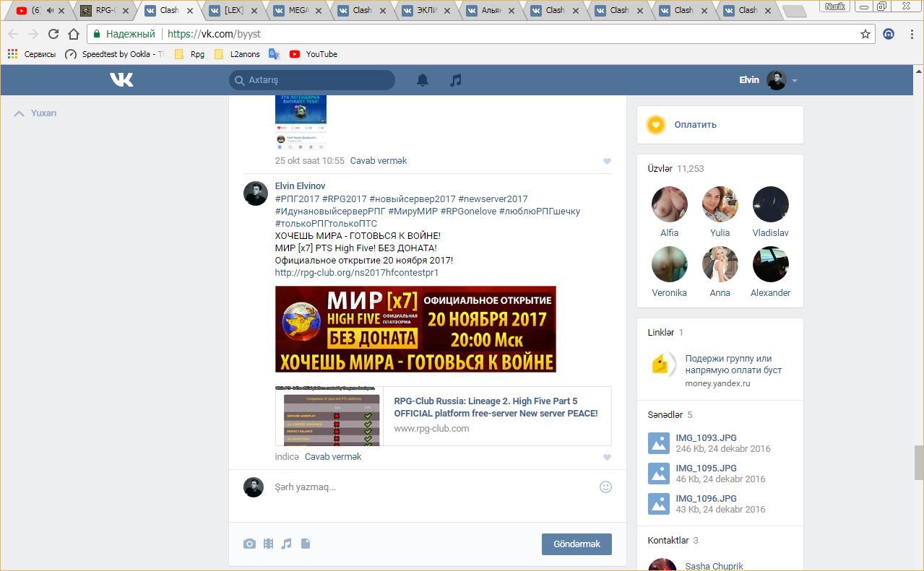This screenshot has height=571, width=924.
Task: Attach a photo with camera icon
Action: [x=249, y=544]
